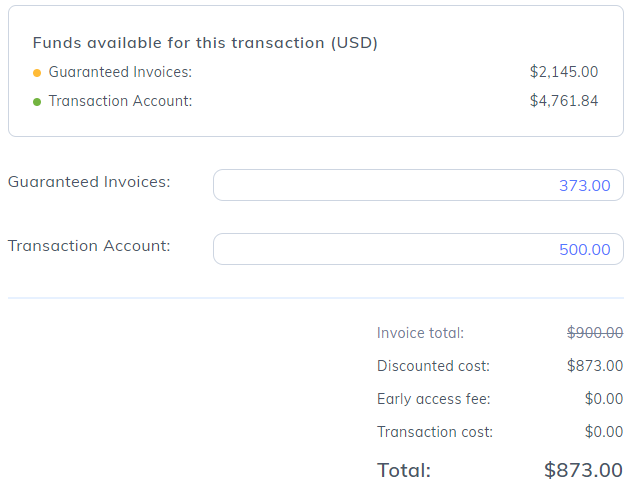This screenshot has width=634, height=493.
Task: Click the Funds available for this transaction heading
Action: [205, 43]
